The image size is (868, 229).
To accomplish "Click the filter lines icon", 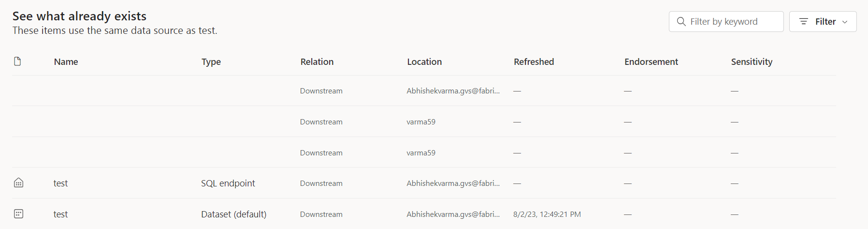I will pyautogui.click(x=804, y=22).
